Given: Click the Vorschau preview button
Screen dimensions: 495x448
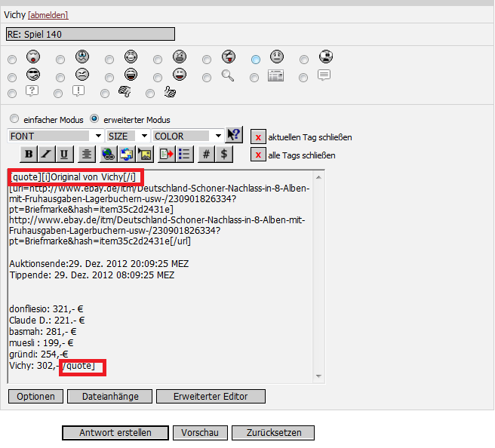Looking at the screenshot, I should (x=200, y=433).
